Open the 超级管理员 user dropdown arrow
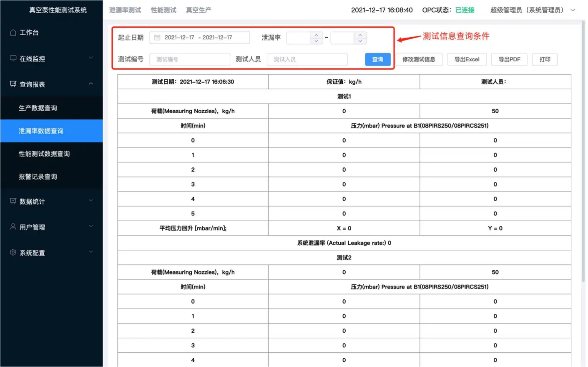 pos(573,10)
